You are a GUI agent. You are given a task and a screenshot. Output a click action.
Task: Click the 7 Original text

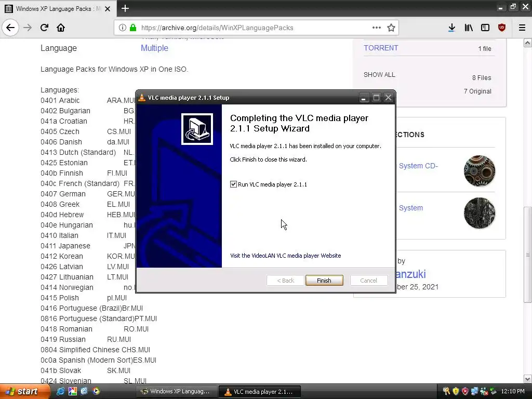[x=477, y=91]
